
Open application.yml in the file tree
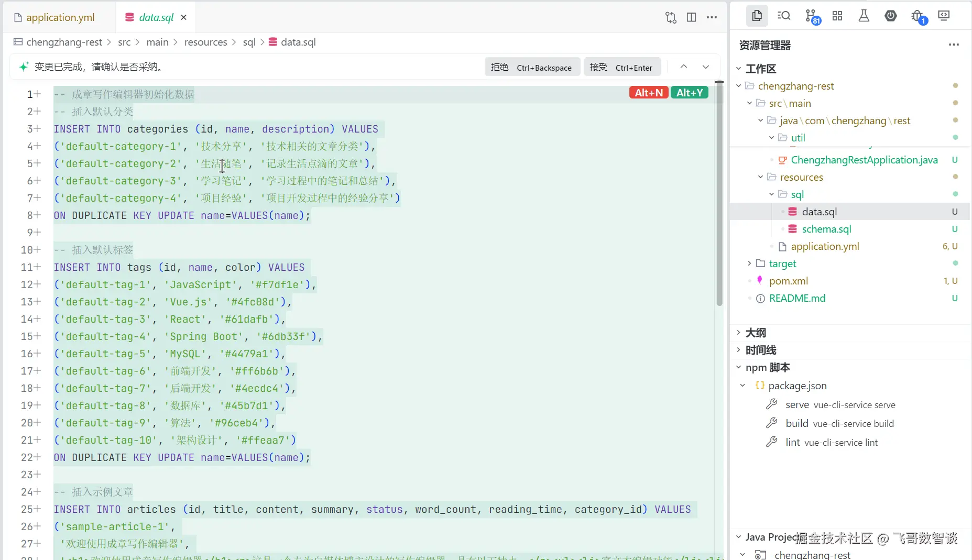tap(825, 246)
